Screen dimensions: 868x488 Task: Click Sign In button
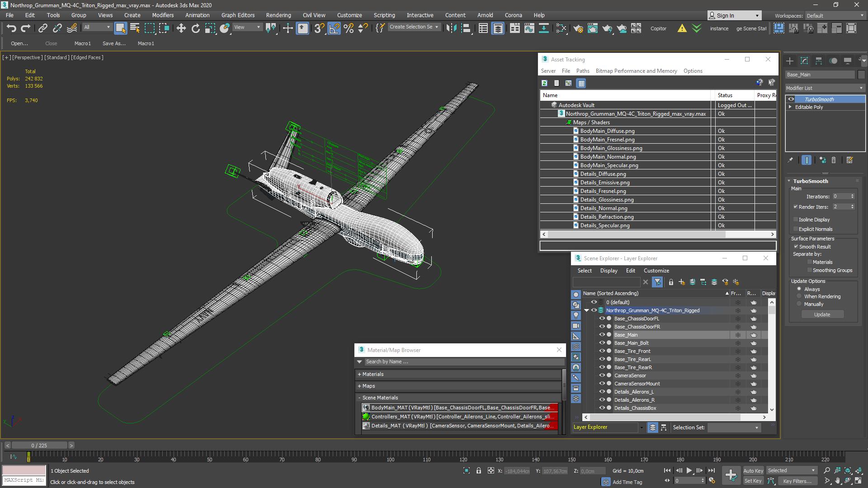pos(735,16)
